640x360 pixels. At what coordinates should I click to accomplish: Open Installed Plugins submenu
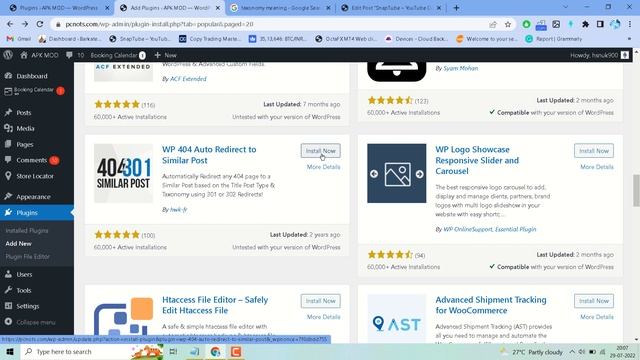pyautogui.click(x=27, y=231)
